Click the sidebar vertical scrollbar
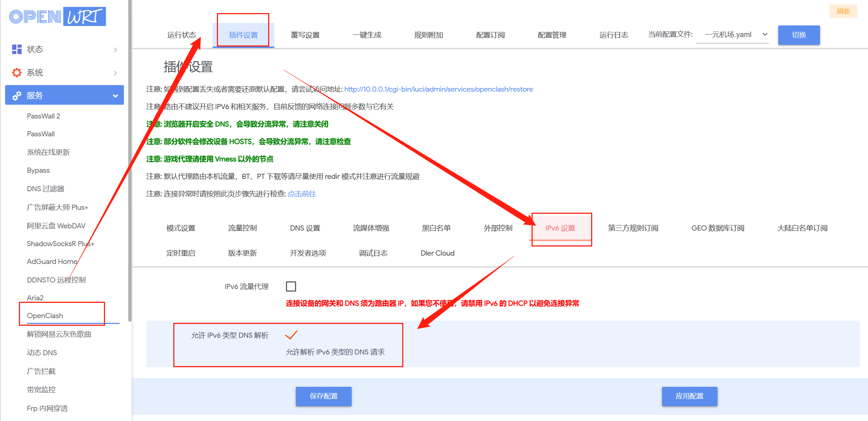This screenshot has width=868, height=421. [x=130, y=160]
